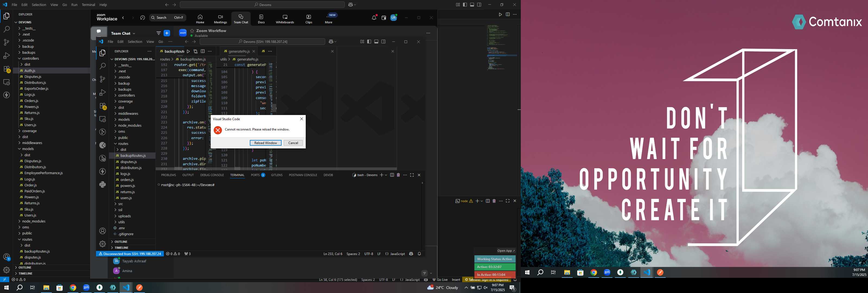Split the bash terminal in front window

click(x=392, y=175)
